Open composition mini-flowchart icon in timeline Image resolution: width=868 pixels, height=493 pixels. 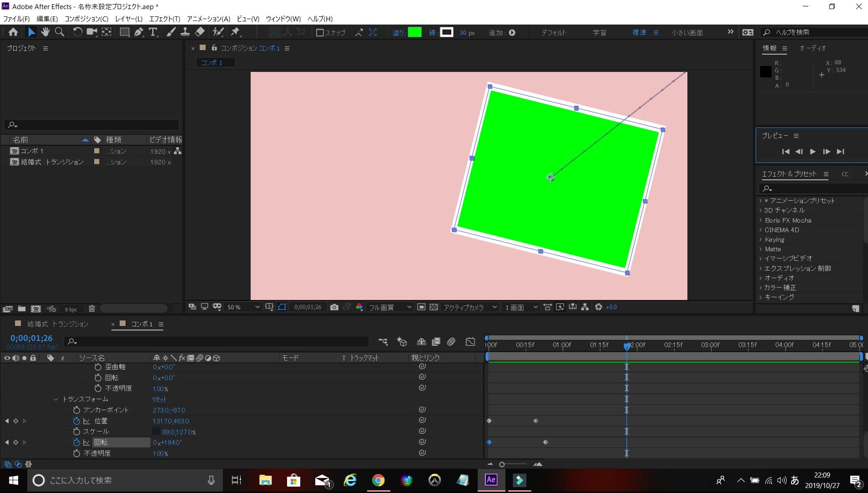pos(383,341)
